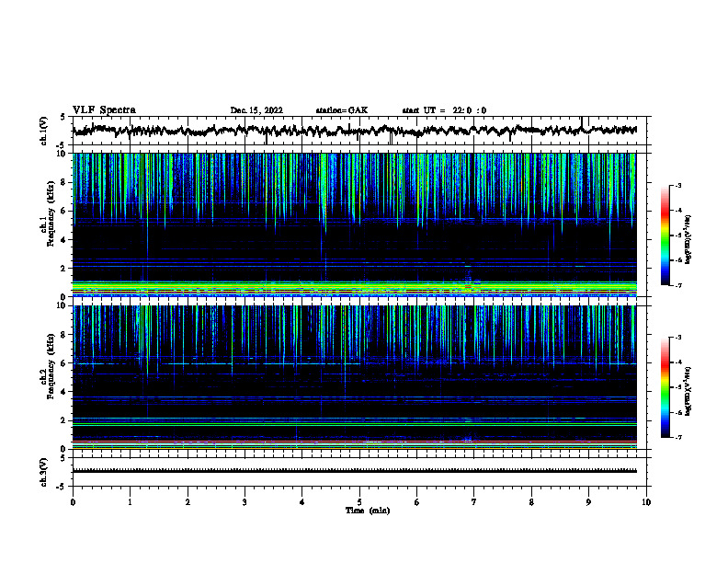Image resolution: width=728 pixels, height=563 pixels.
Task: Click the 6 kHz tick of ch.1 spectrogram
Action: [x=63, y=212]
